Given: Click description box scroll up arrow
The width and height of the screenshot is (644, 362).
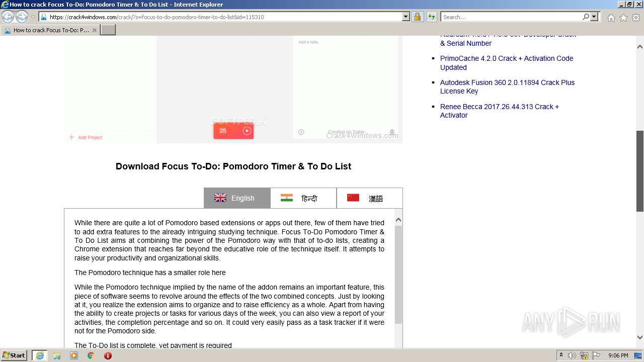Looking at the screenshot, I should [x=398, y=220].
